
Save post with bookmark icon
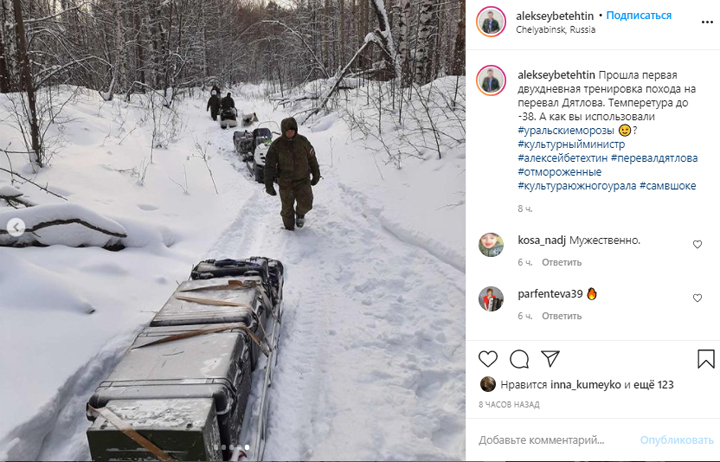pos(706,359)
